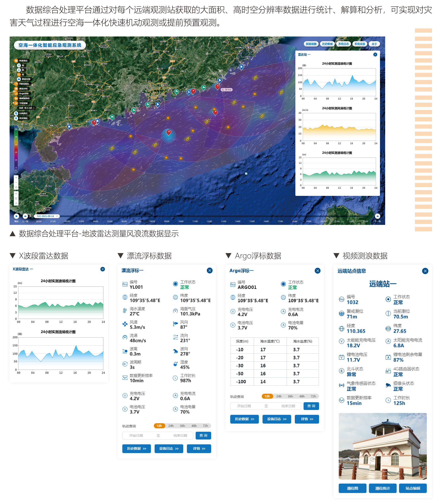Viewport: 440px width, 504px height.
Task: Click the 下一场 next frame icon
Action: click(x=378, y=216)
